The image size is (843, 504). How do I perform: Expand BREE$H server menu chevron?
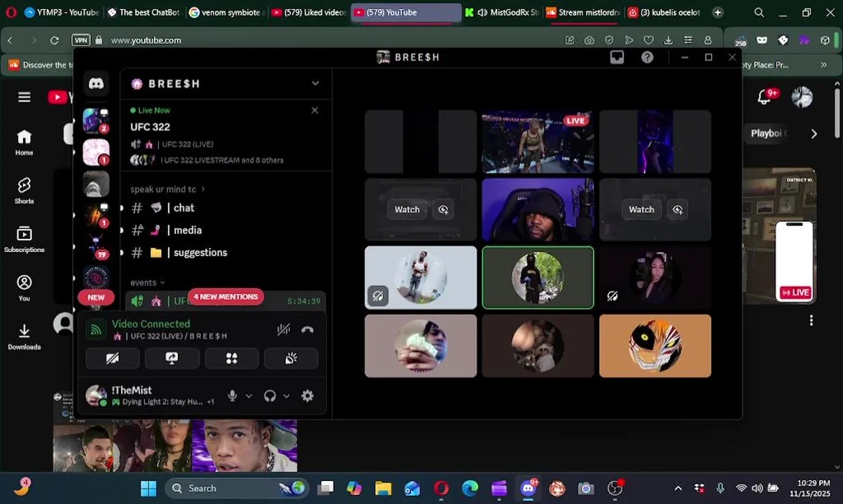[x=315, y=83]
